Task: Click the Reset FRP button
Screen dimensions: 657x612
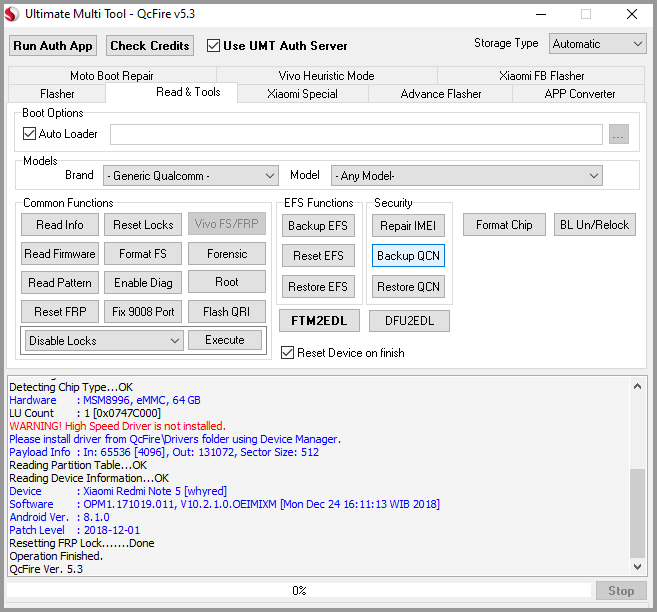Action: tap(60, 312)
